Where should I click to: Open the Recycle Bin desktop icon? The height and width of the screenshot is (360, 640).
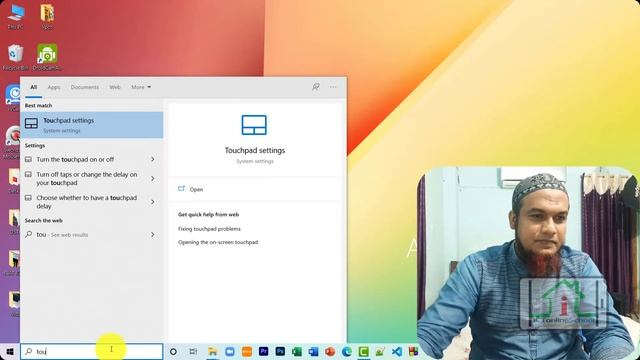point(16,57)
